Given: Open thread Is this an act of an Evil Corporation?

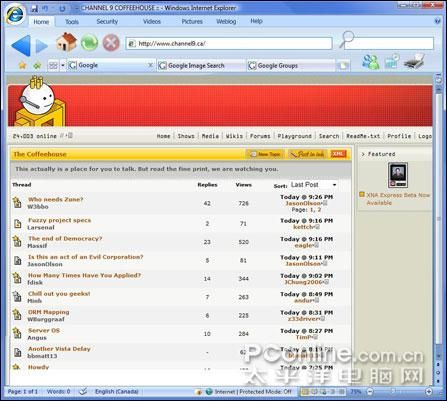Looking at the screenshot, I should pos(85,257).
